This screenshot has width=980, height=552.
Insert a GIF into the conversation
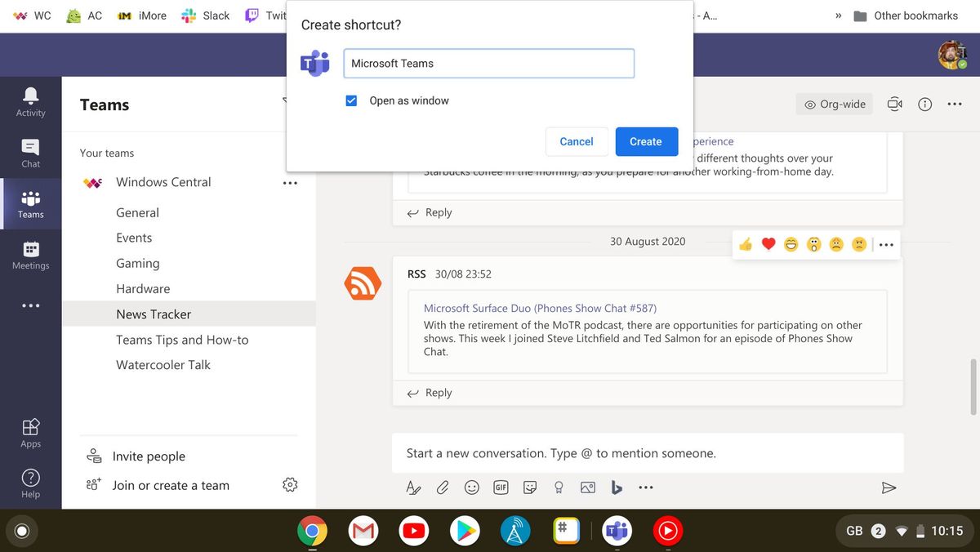coord(501,487)
